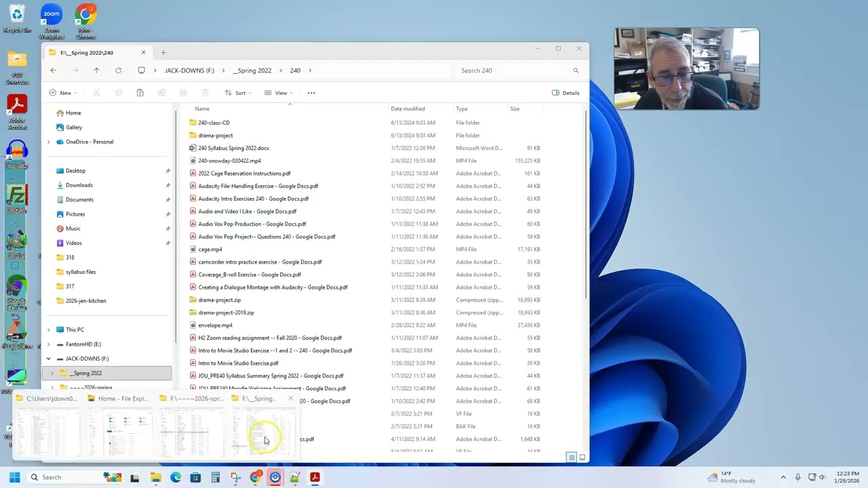Viewport: 868px width, 488px height.
Task: Launch Snipping Tool from taskbar
Action: click(x=235, y=477)
